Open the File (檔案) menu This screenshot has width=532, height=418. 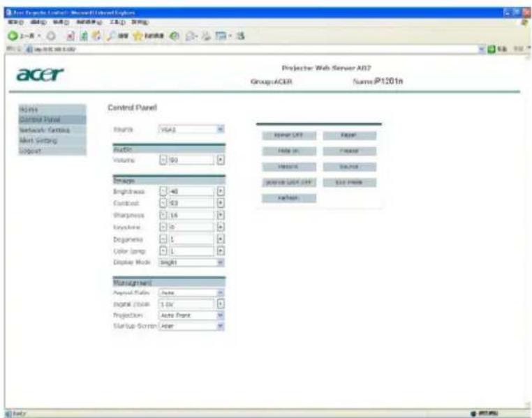[15, 22]
